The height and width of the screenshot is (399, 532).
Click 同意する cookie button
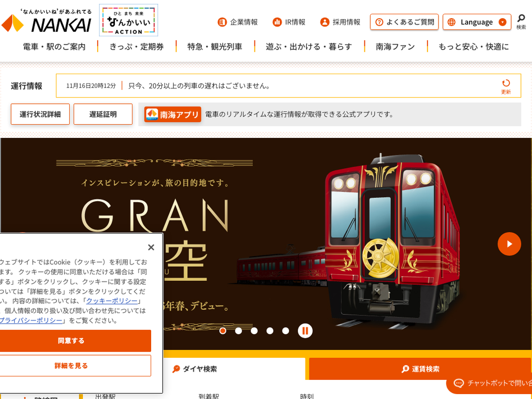71,341
